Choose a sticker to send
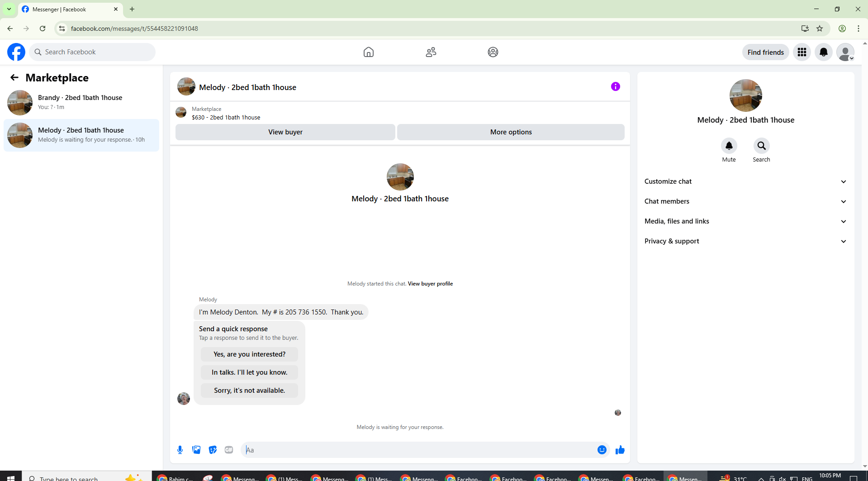This screenshot has height=481, width=868. [x=213, y=450]
